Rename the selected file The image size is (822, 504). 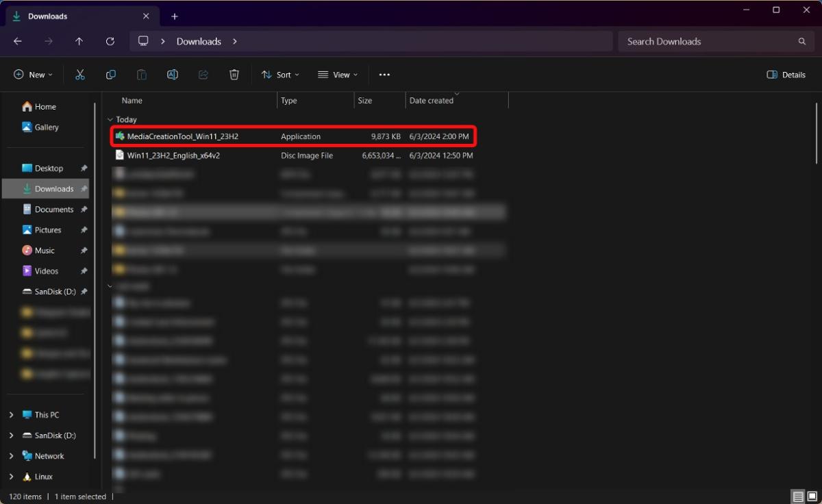172,75
